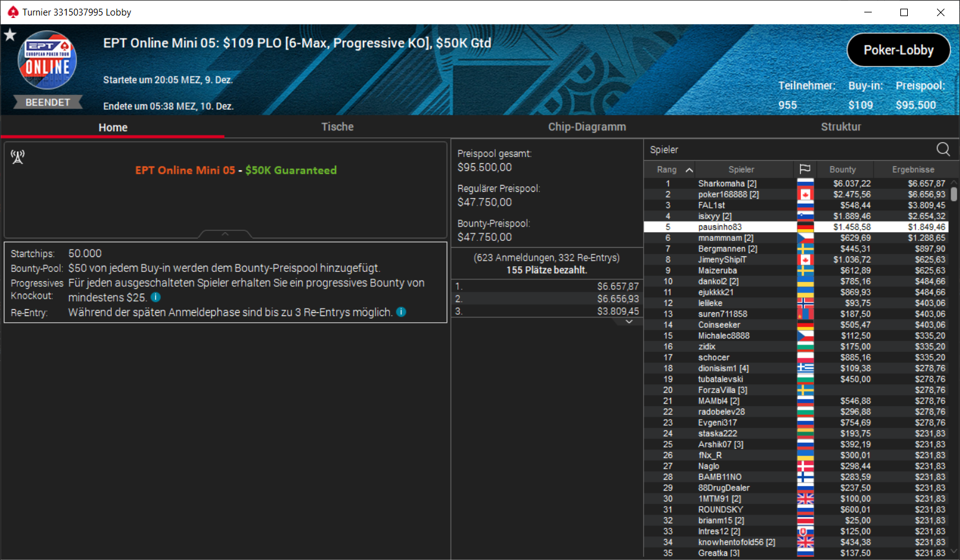This screenshot has height=560, width=960.
Task: Open the Poker-Lobby button
Action: click(x=898, y=50)
